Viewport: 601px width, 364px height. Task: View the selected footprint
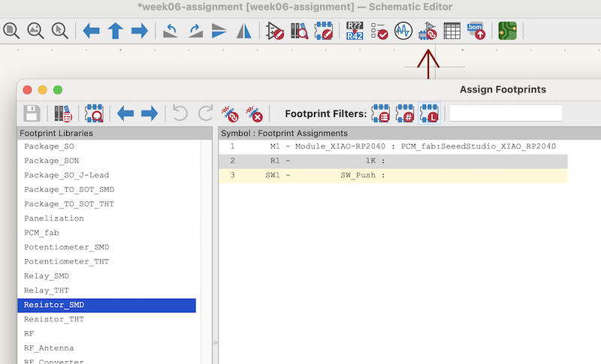(95, 113)
